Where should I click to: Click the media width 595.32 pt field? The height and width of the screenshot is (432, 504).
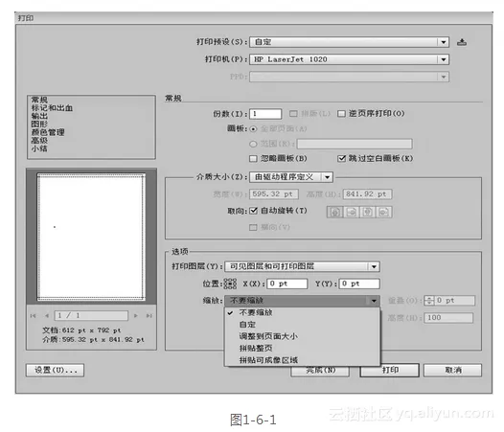click(x=274, y=194)
